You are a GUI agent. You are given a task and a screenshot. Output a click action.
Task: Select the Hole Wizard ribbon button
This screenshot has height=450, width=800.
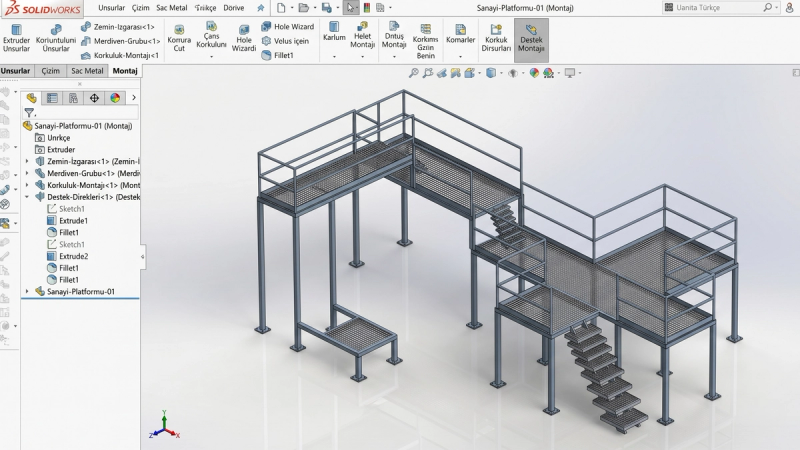(x=288, y=27)
